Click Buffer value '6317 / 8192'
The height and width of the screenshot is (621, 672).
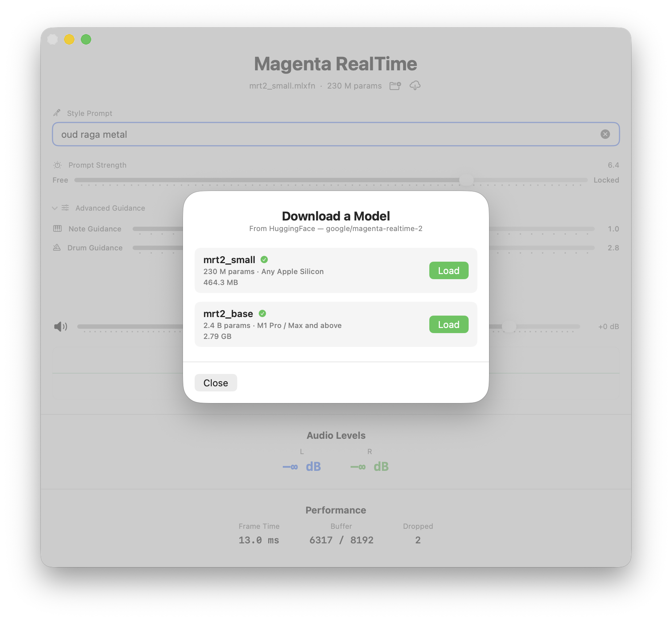click(341, 540)
